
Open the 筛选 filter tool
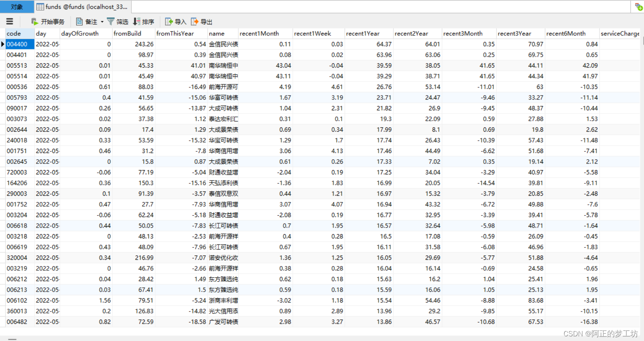117,22
